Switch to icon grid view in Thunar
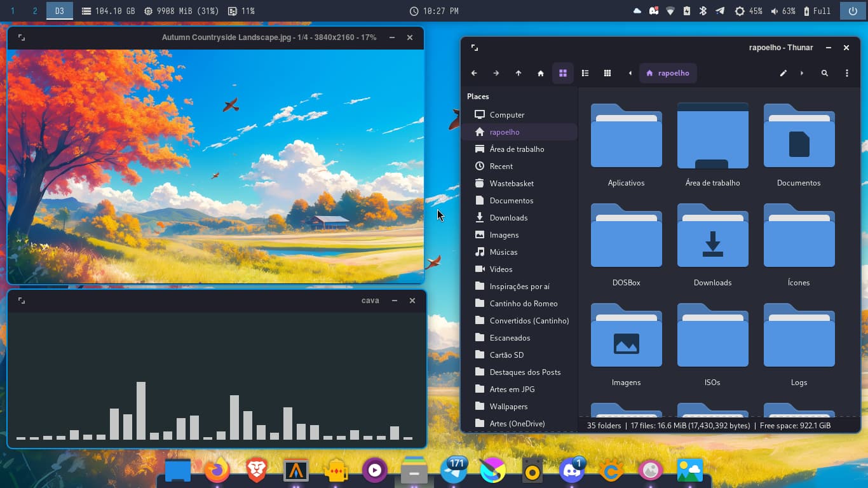The height and width of the screenshot is (488, 868). [x=563, y=73]
